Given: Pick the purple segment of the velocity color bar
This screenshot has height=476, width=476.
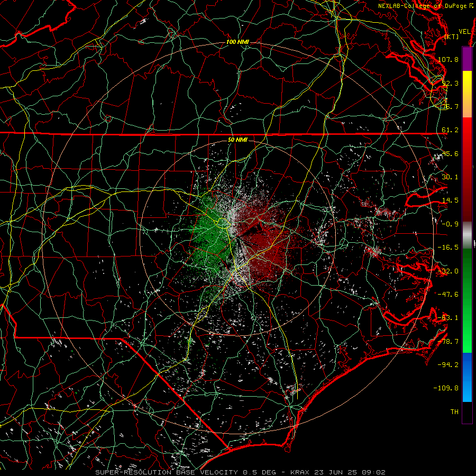Looking at the screenshot, I should tap(467, 59).
